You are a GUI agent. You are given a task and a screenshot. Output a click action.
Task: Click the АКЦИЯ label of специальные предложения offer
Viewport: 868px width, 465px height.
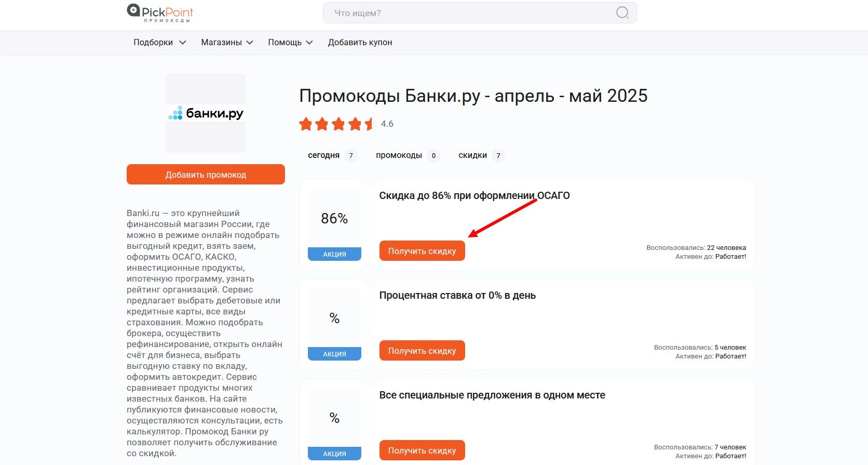point(334,454)
